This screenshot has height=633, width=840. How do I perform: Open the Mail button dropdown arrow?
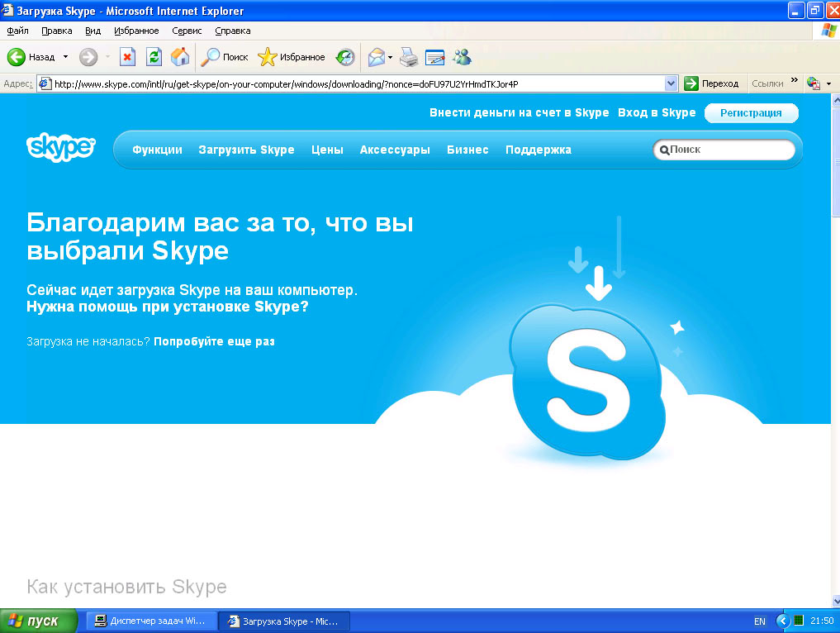tap(390, 57)
